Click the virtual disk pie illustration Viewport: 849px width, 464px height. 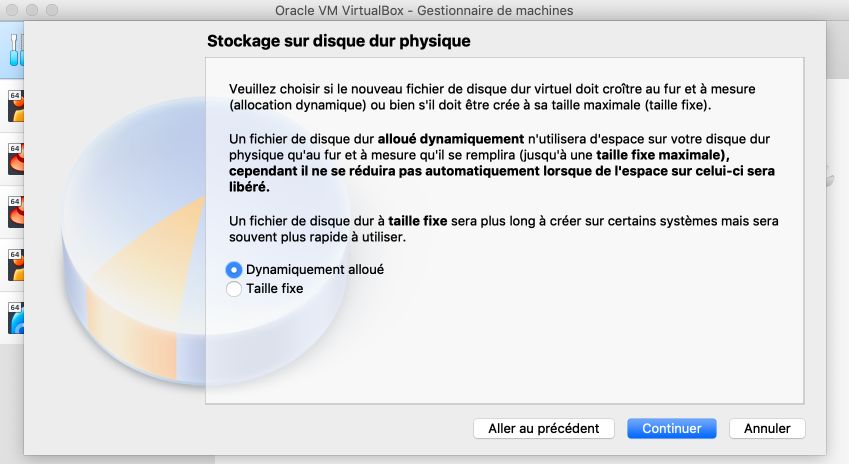[x=134, y=241]
